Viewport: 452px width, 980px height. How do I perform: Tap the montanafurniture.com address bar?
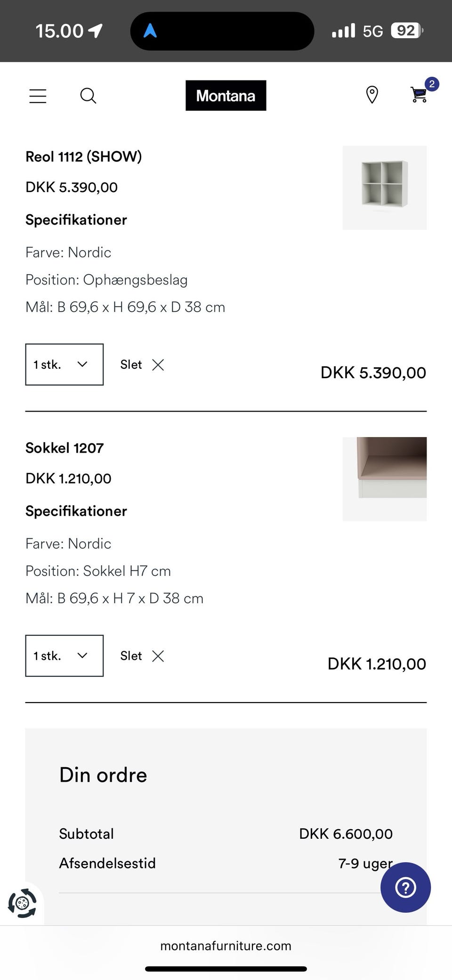pos(226,946)
